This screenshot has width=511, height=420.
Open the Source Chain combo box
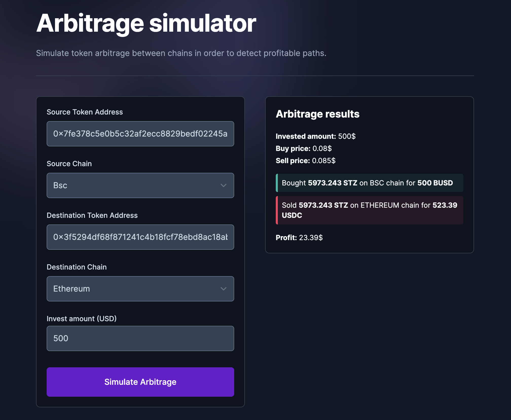coord(140,185)
